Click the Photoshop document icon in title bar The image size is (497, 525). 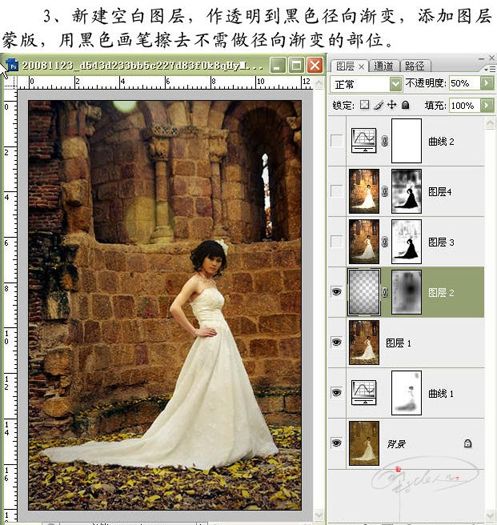pos(12,65)
